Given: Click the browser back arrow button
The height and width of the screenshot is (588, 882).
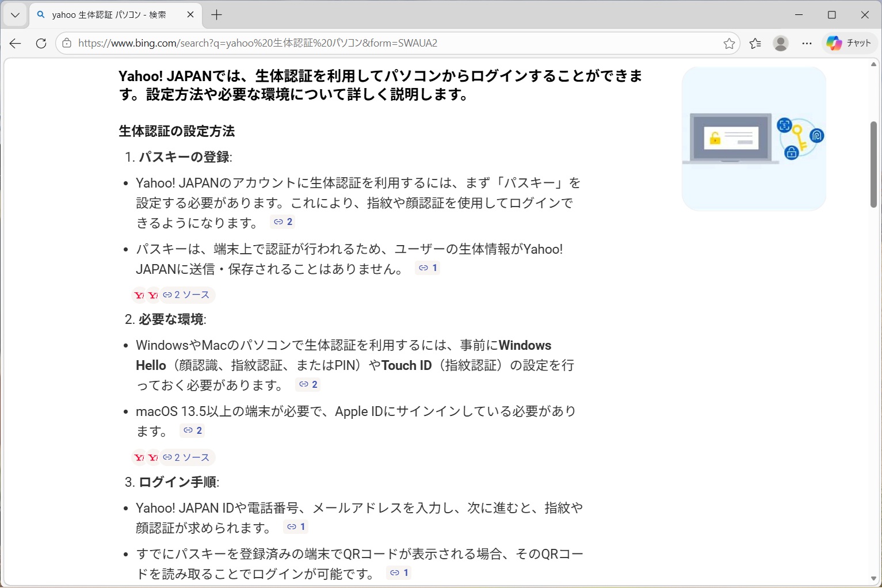Looking at the screenshot, I should (x=16, y=43).
